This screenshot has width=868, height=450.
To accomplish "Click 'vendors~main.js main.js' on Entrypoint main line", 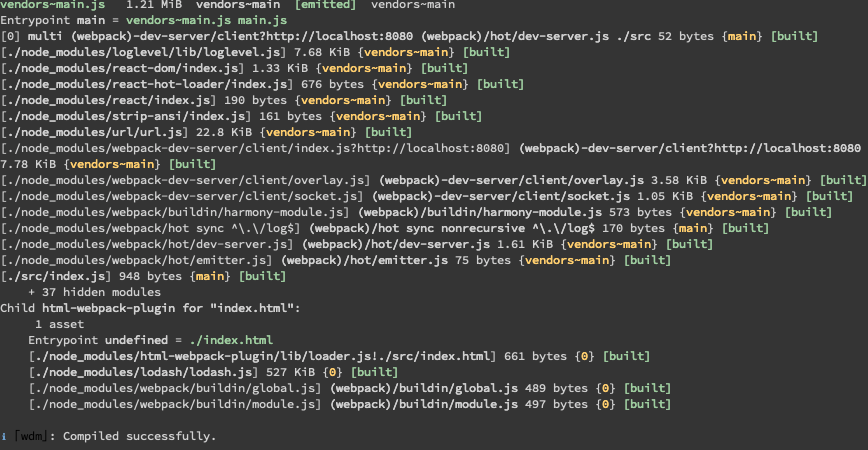I will click(206, 20).
